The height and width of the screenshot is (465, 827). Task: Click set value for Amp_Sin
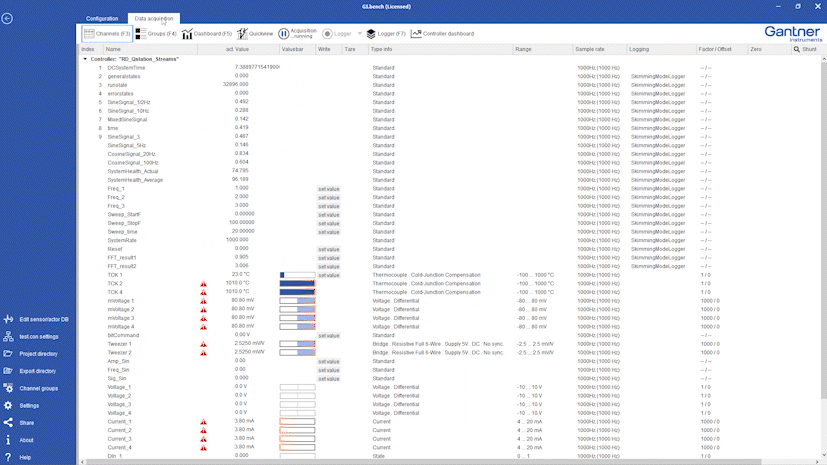pyautogui.click(x=329, y=362)
